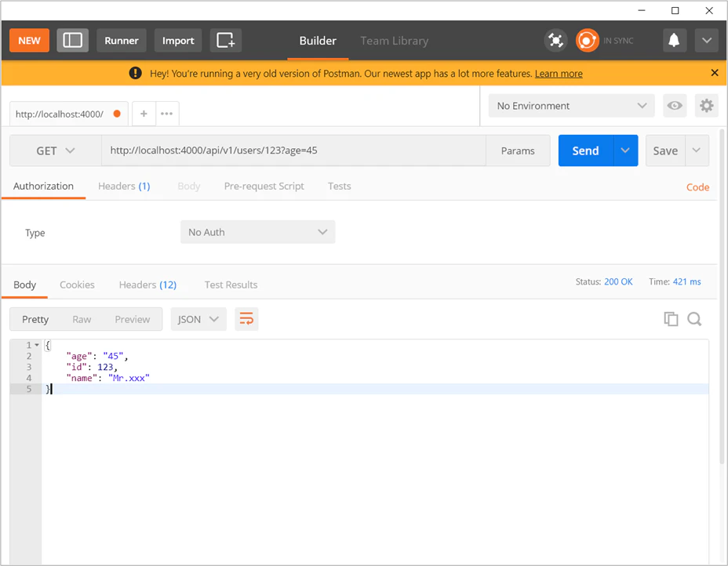Open the Test Results tab
Image resolution: width=728 pixels, height=566 pixels.
[x=231, y=285]
